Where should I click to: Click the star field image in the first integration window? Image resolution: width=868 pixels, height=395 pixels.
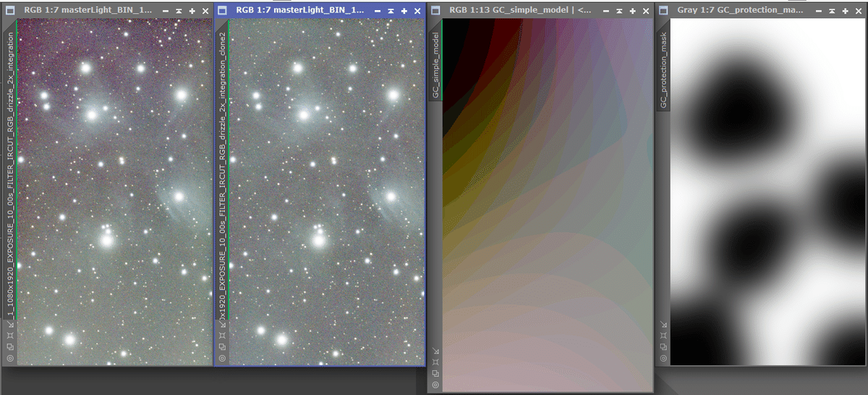click(114, 192)
